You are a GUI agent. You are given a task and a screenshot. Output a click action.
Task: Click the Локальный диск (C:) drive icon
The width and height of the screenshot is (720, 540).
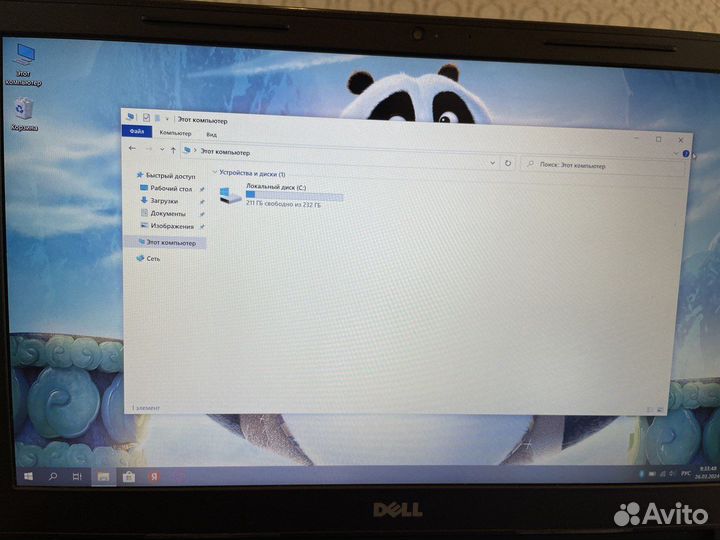pos(231,196)
